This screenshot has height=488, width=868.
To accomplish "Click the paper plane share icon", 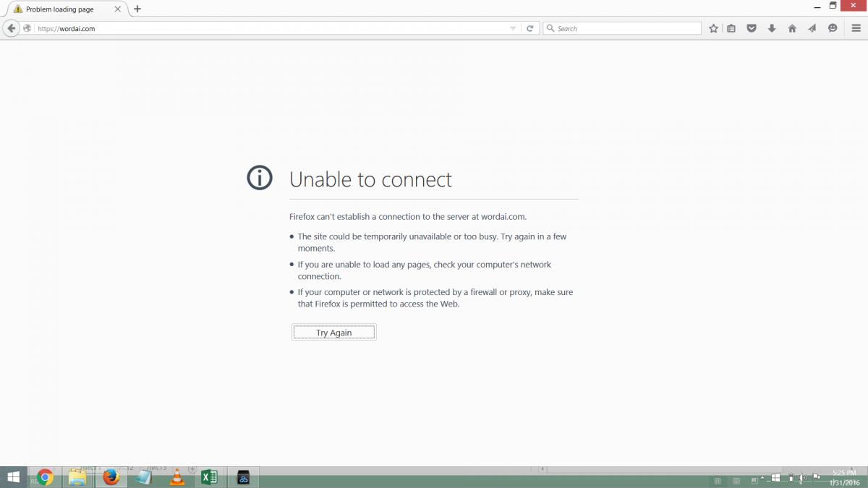I will (812, 28).
